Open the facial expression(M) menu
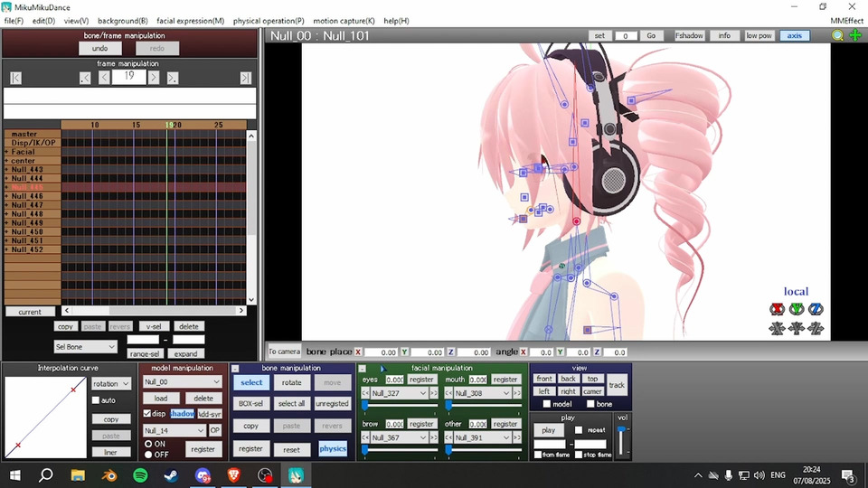868x488 pixels. (191, 21)
